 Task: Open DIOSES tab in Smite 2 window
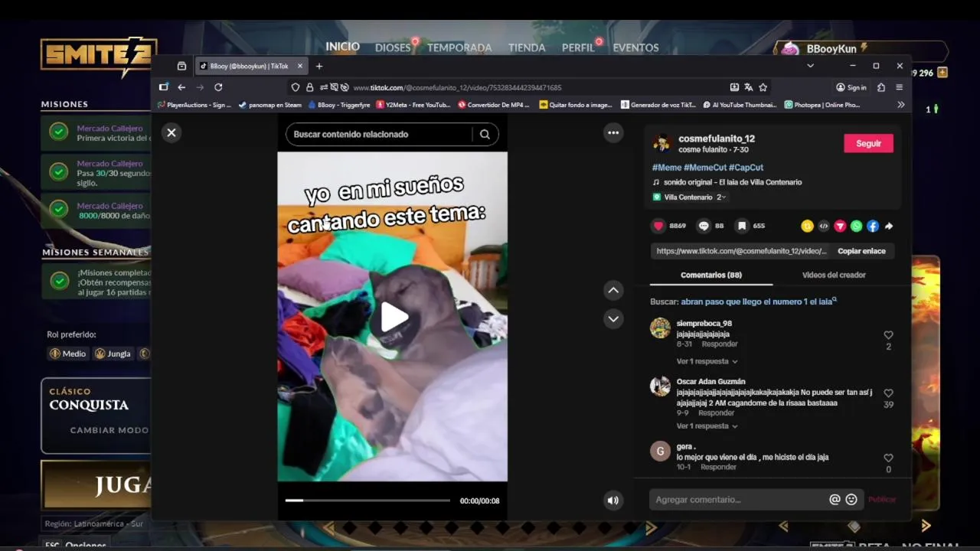coord(393,47)
